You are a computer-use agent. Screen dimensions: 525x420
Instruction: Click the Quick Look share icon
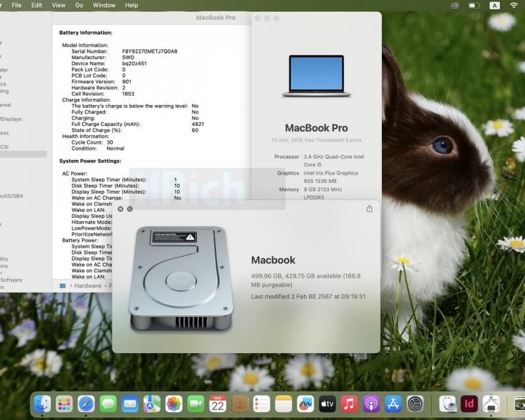(x=369, y=209)
